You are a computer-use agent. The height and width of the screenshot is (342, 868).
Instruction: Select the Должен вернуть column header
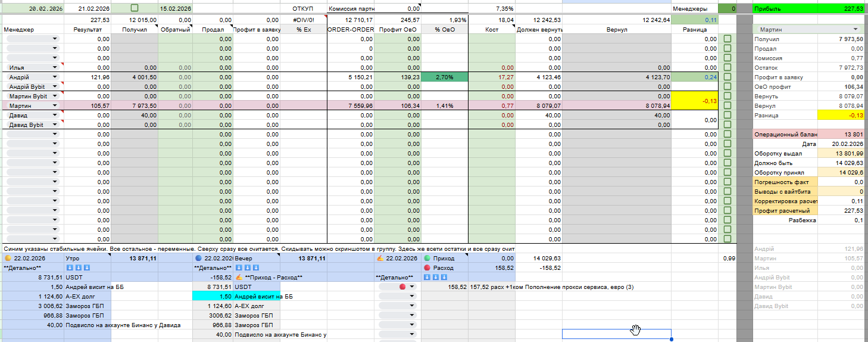(539, 29)
